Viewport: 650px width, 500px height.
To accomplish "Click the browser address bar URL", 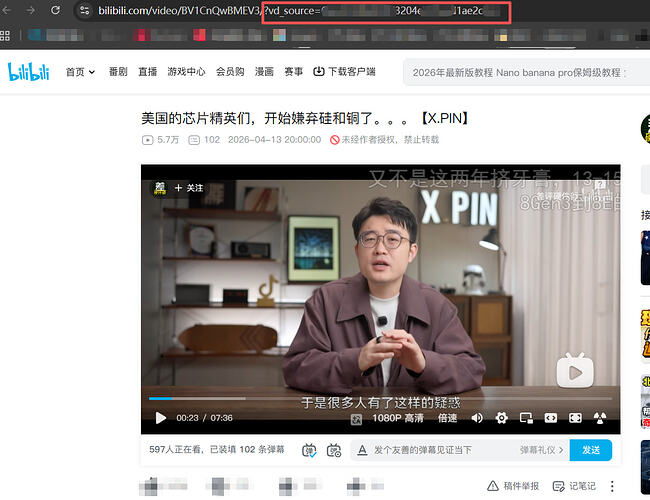I will (x=290, y=10).
